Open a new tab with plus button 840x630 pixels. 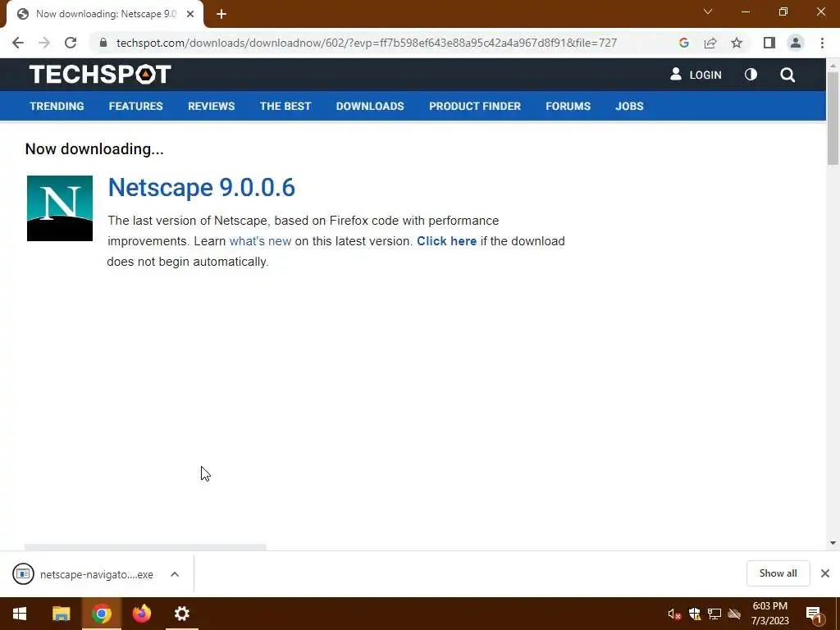point(221,14)
